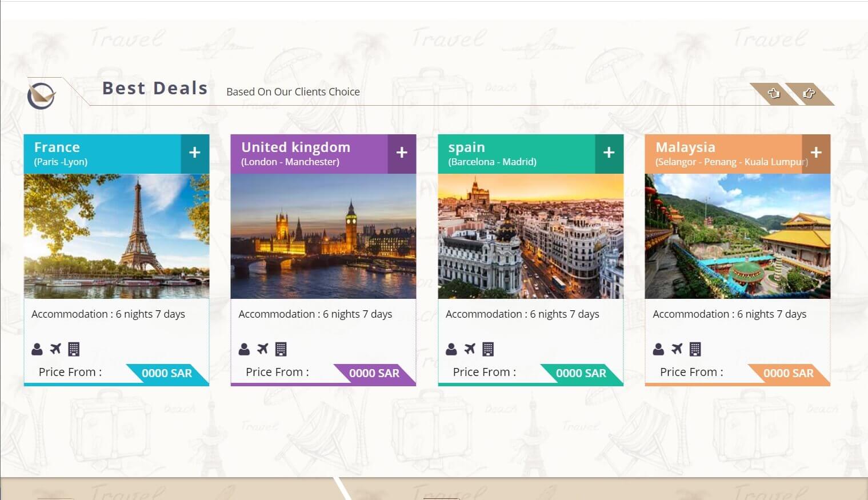Viewport: 868px width, 500px height.
Task: Click the (Barcelona - Madrid) subtitle
Action: pyautogui.click(x=492, y=162)
